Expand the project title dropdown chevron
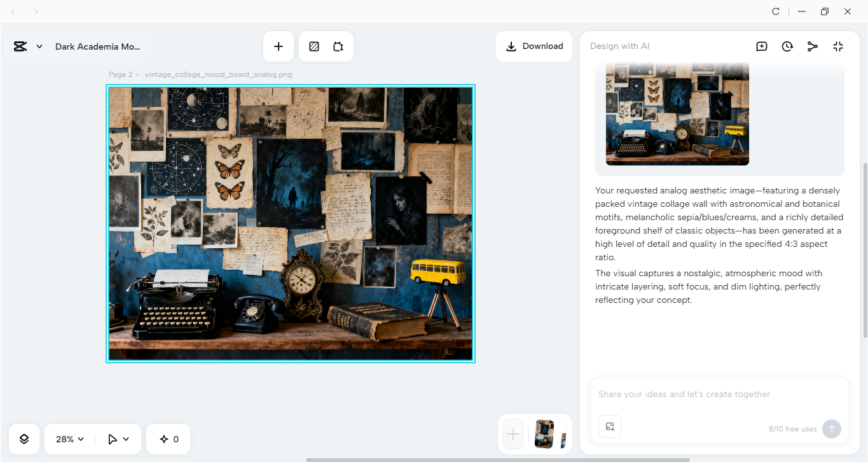Screen dimensions: 868x462 coord(39,46)
